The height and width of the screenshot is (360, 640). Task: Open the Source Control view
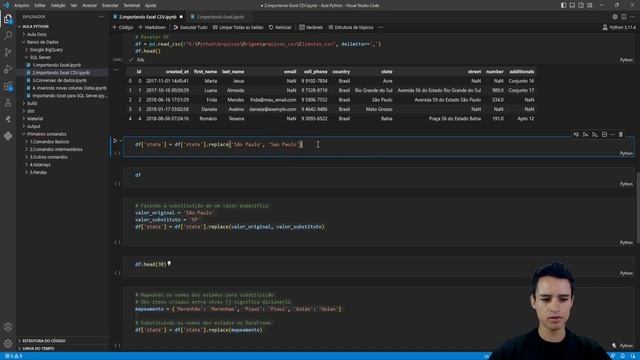click(8, 52)
